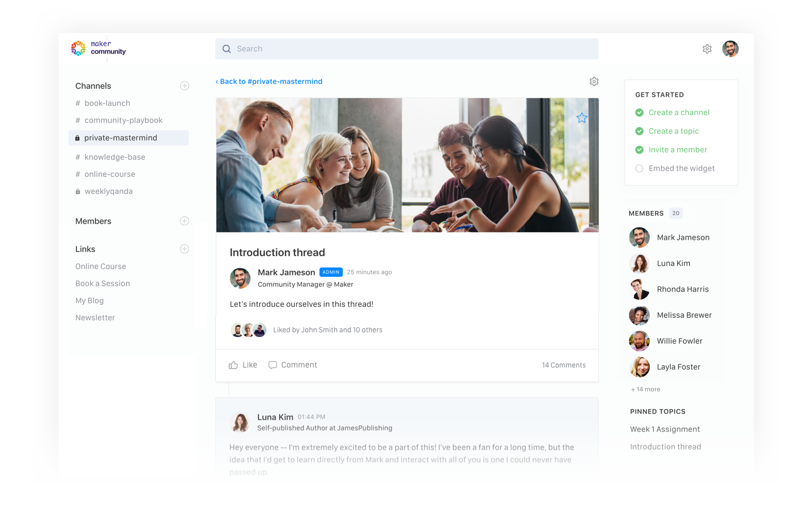This screenshot has height=519, width=812.
Task: Click the Create a channel checkmark
Action: click(639, 113)
